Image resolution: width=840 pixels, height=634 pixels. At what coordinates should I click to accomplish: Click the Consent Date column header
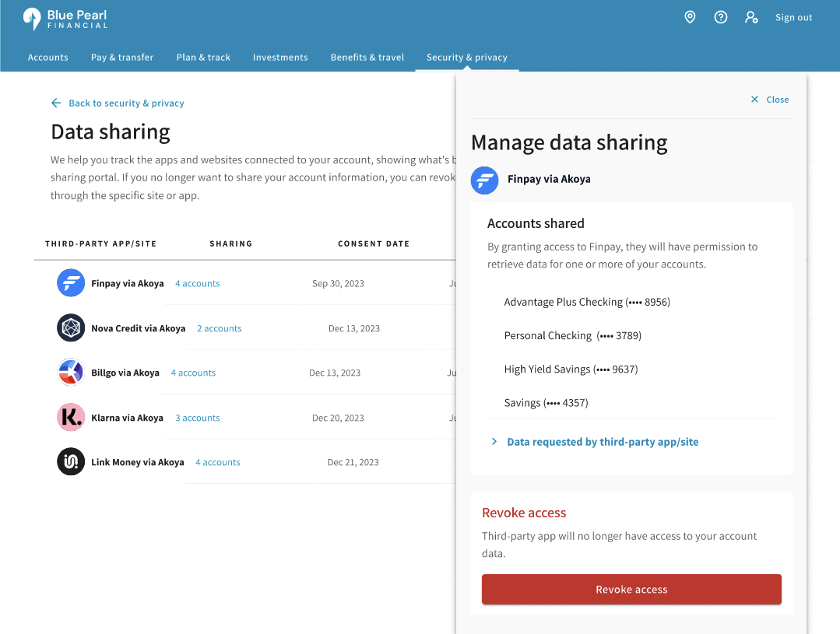(x=374, y=243)
